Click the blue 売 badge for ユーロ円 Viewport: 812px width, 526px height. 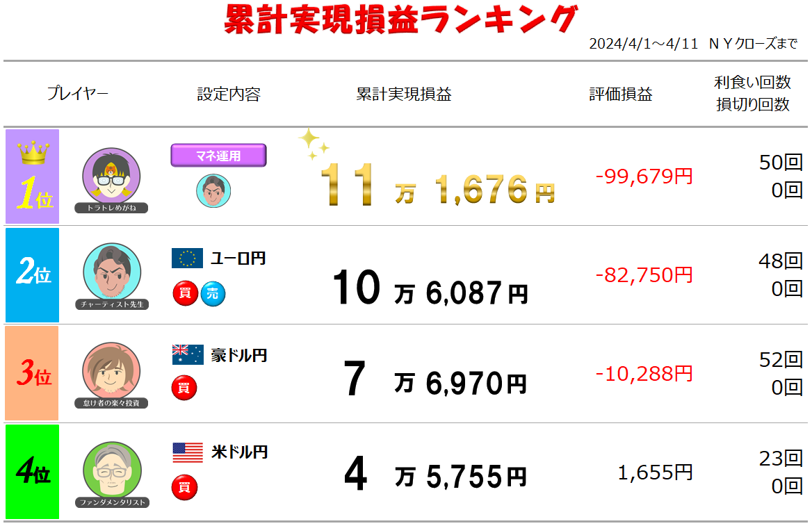click(213, 294)
